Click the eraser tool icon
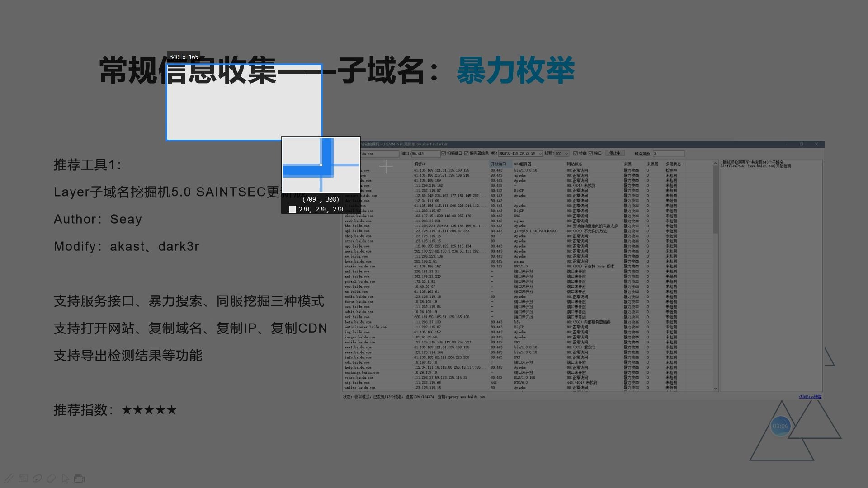This screenshot has height=488, width=868. 52,478
